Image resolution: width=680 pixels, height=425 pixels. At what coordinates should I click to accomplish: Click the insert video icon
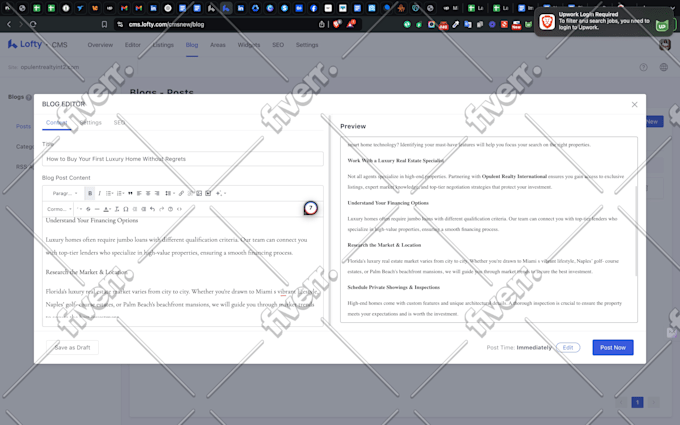click(x=208, y=193)
